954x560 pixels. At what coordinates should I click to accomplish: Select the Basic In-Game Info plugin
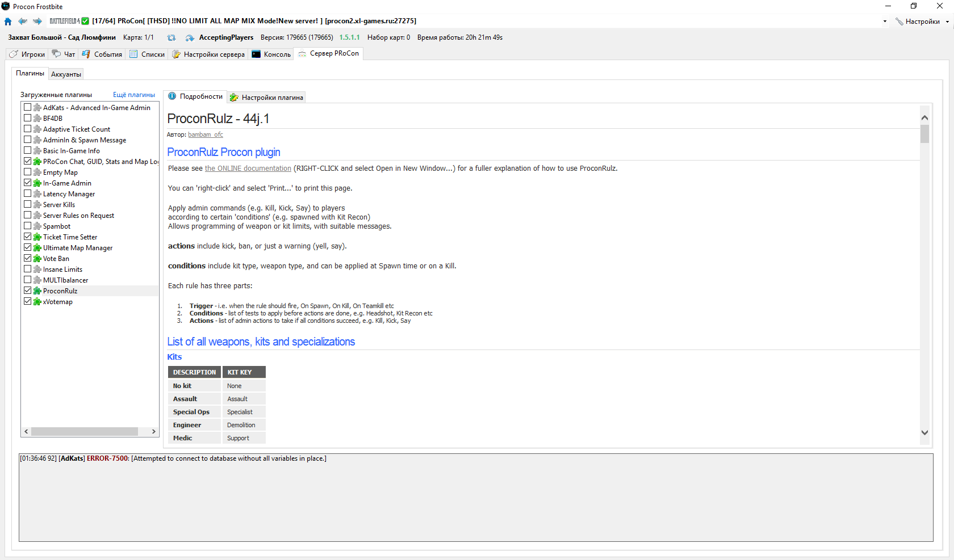point(71,151)
